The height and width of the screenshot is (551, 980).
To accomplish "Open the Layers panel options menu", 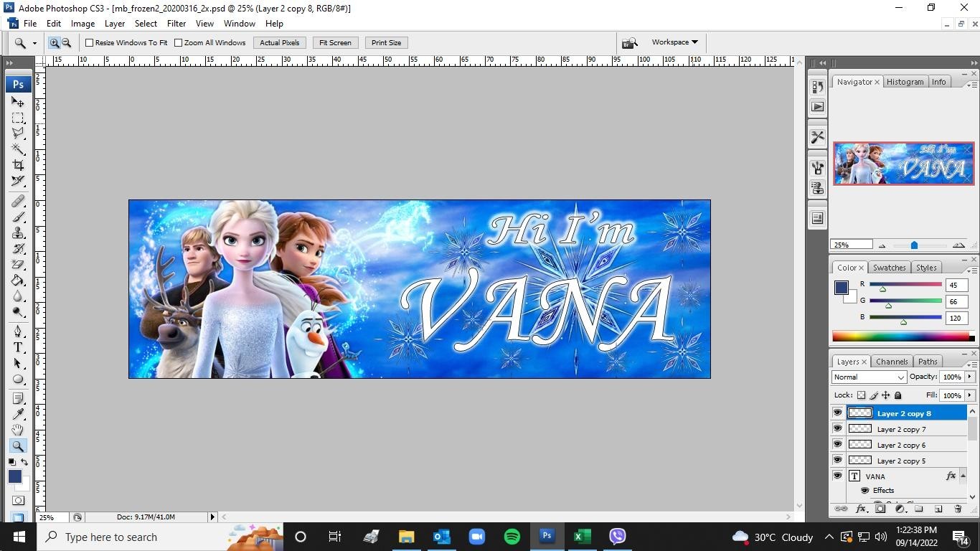I will tap(973, 364).
